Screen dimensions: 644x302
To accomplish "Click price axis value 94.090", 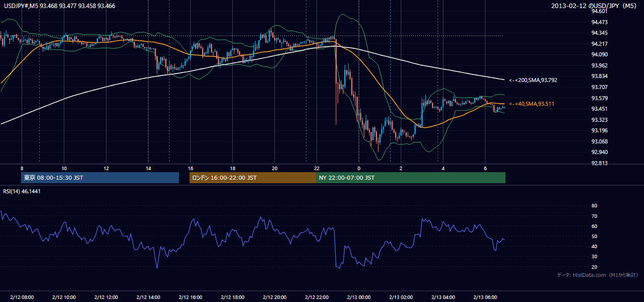I will pyautogui.click(x=599, y=55).
